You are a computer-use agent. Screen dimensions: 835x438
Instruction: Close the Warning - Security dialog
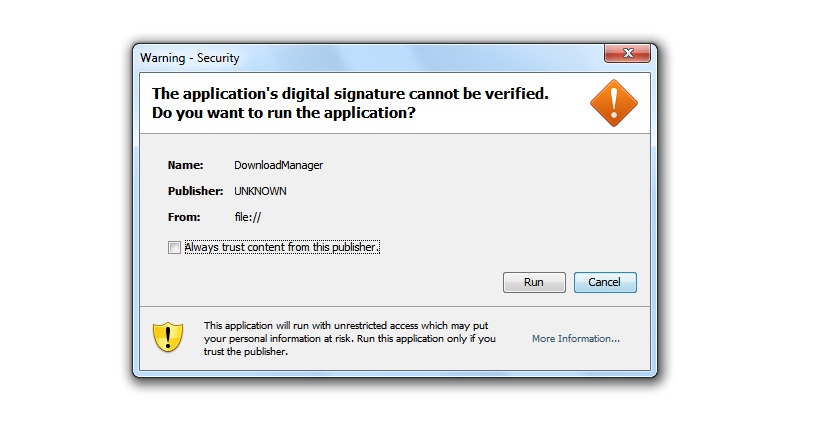click(x=627, y=53)
